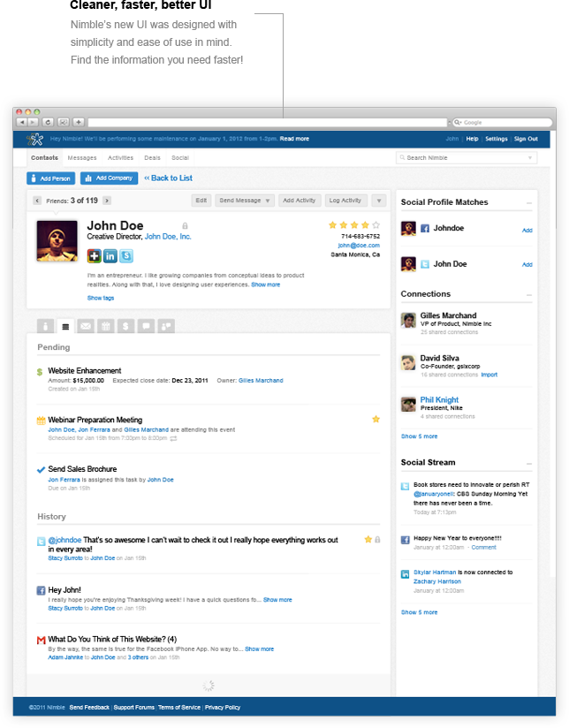Reload the page with the browser refresh icon
Image resolution: width=569 pixels, height=728 pixels.
(49, 122)
